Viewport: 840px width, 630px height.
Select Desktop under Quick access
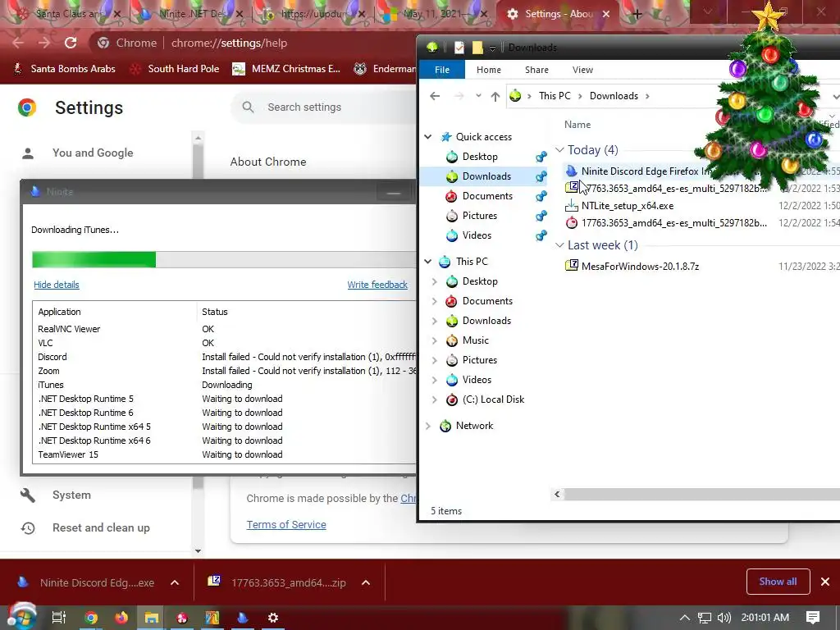480,157
